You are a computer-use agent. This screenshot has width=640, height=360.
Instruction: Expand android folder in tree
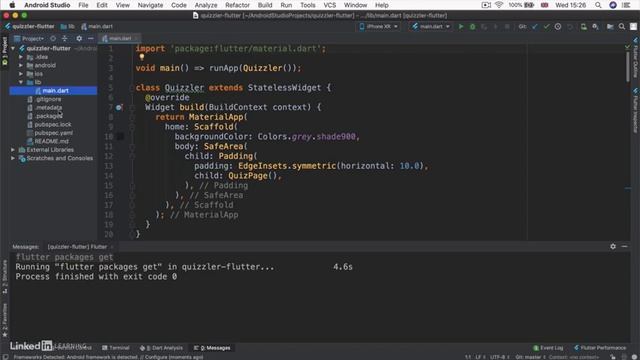tap(21, 65)
